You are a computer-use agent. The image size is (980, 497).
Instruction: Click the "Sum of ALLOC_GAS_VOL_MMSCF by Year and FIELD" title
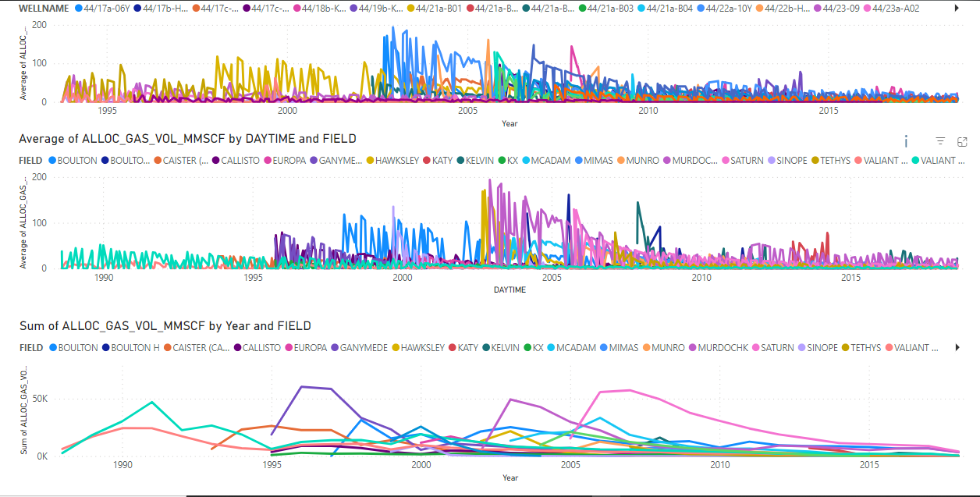[165, 326]
